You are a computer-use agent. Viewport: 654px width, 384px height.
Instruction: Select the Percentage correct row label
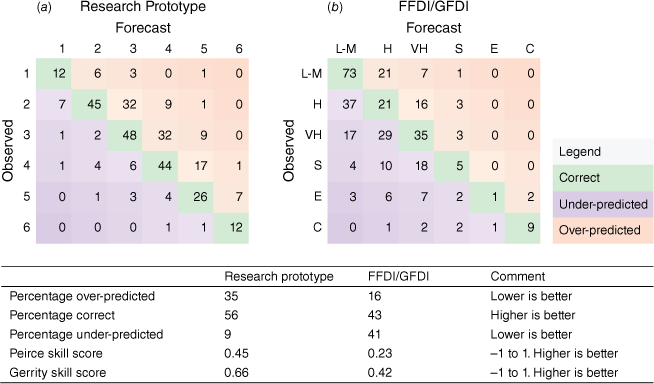62,315
